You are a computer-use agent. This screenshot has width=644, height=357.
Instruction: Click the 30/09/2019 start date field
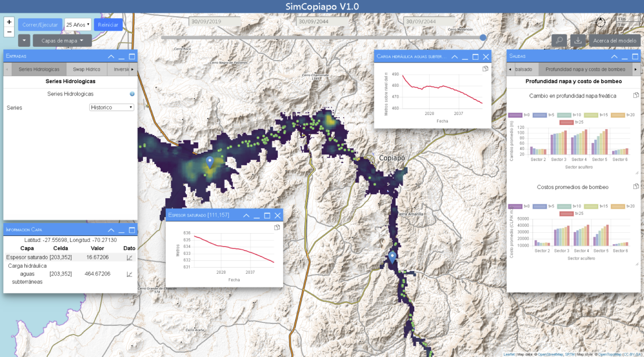[214, 22]
